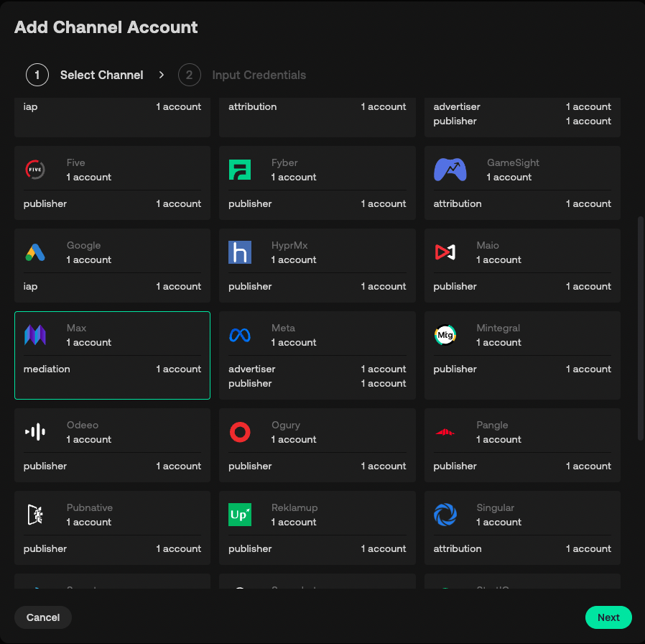The height and width of the screenshot is (644, 645).
Task: Click the Five channel name
Action: 75,162
